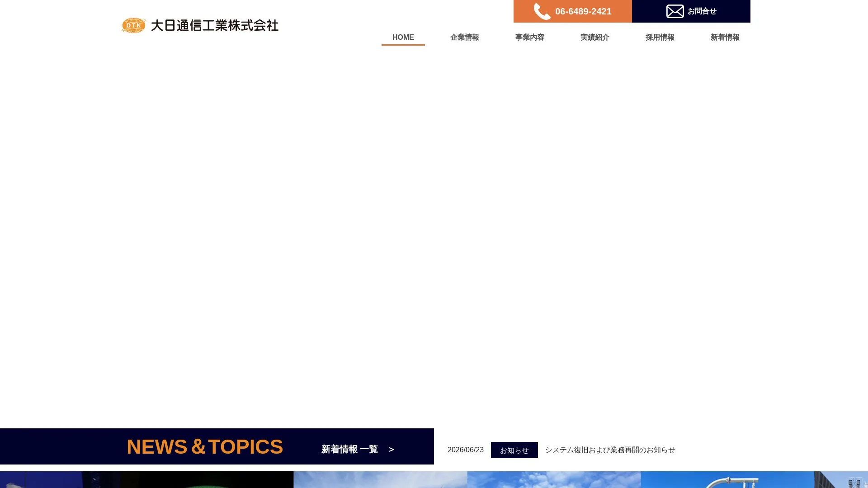Open 新着情報 in the navigation

pyautogui.click(x=725, y=38)
